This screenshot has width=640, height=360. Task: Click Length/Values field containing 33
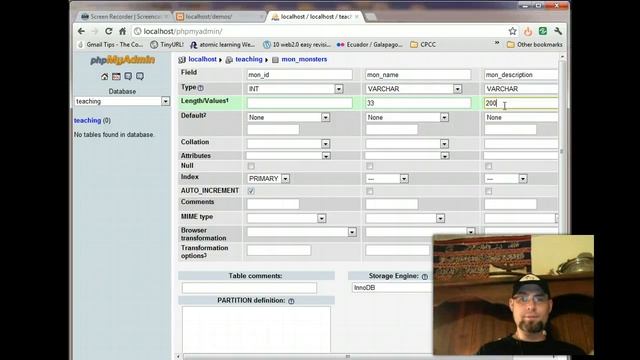(418, 103)
